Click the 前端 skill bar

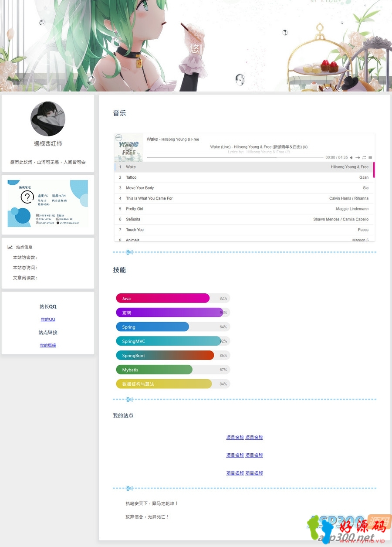173,313
